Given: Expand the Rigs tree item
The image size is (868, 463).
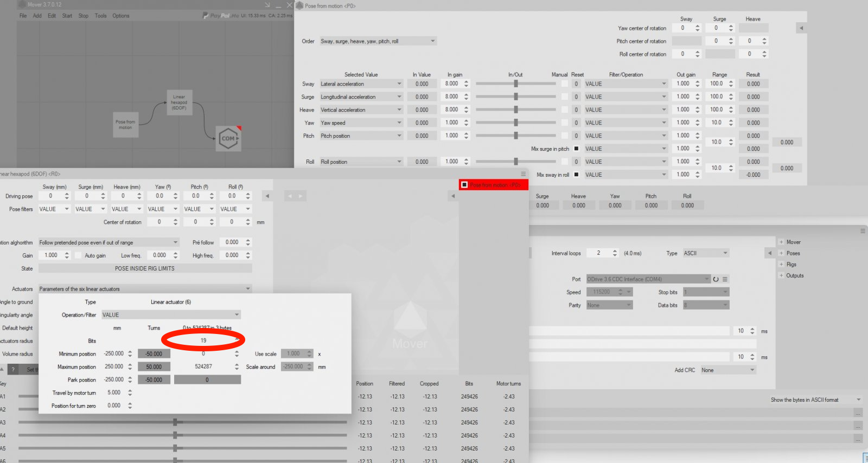Looking at the screenshot, I should [x=781, y=265].
